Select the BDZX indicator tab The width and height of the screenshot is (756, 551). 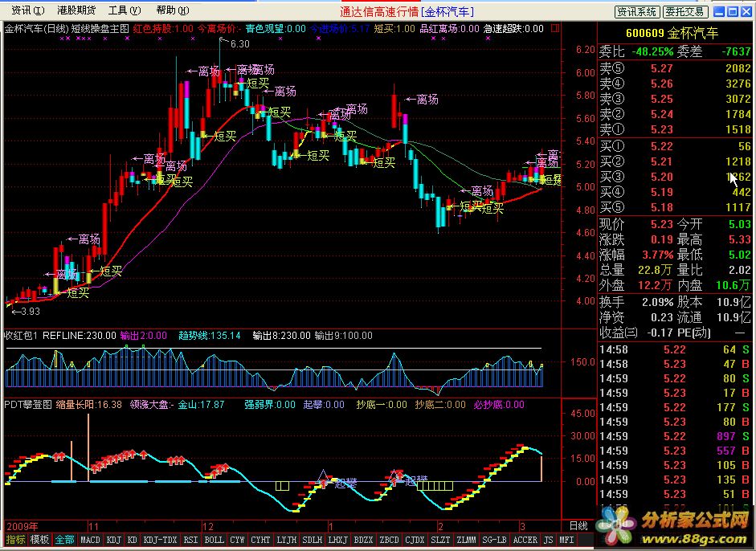(363, 540)
